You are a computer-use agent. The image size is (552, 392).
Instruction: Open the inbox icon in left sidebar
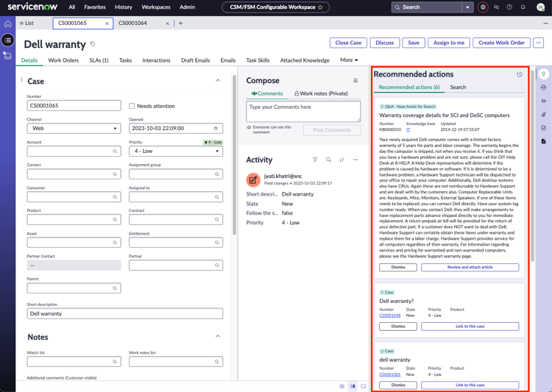[x=8, y=56]
